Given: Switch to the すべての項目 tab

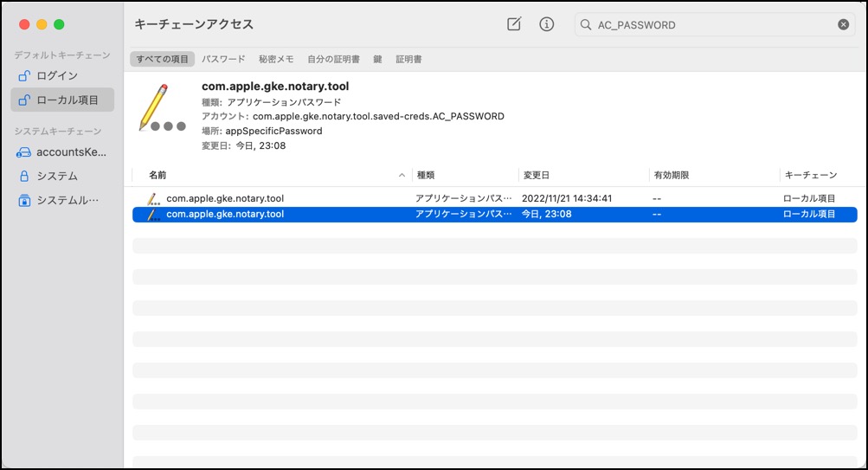Looking at the screenshot, I should click(162, 59).
